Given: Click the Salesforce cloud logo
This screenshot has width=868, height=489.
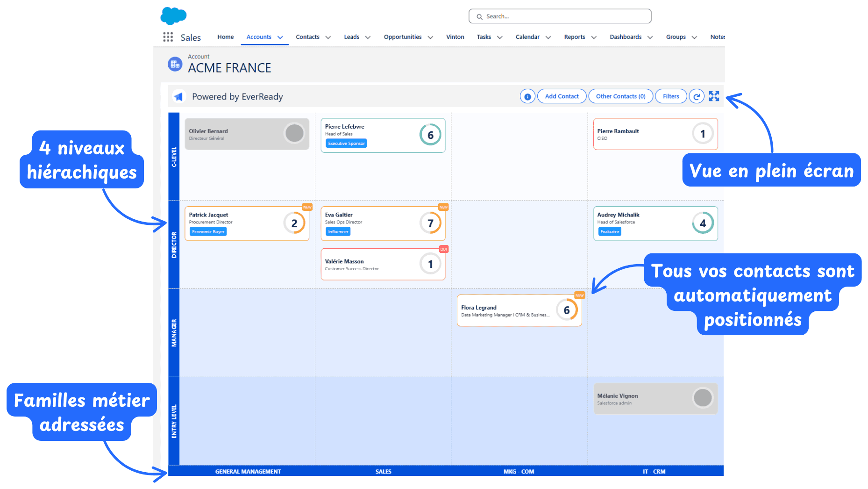Looking at the screenshot, I should (173, 16).
